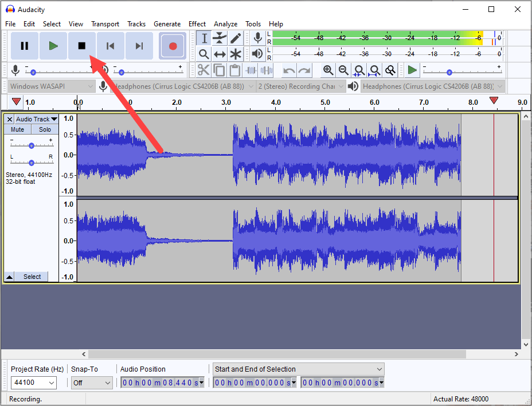Stop the recording with the Stop button
Image resolution: width=532 pixels, height=406 pixels.
82,46
